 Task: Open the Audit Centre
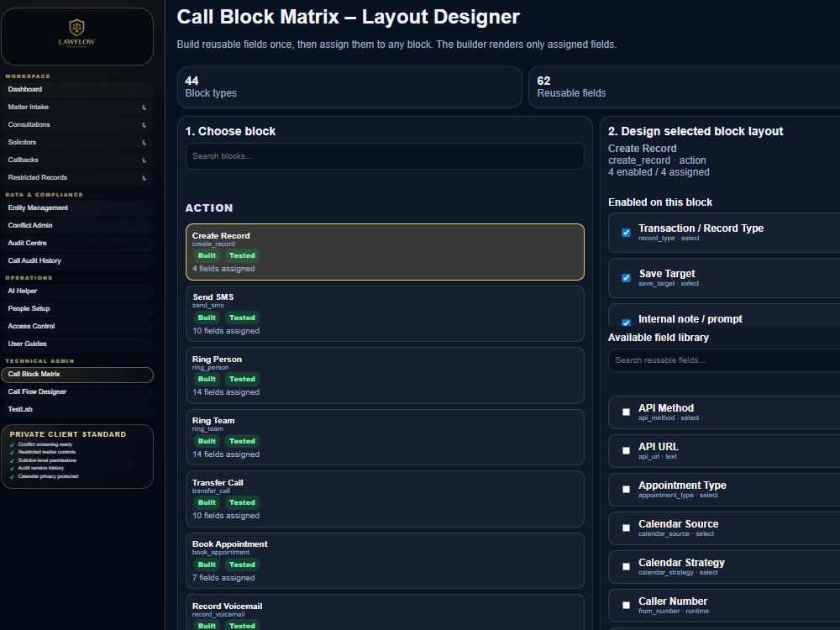click(77, 244)
